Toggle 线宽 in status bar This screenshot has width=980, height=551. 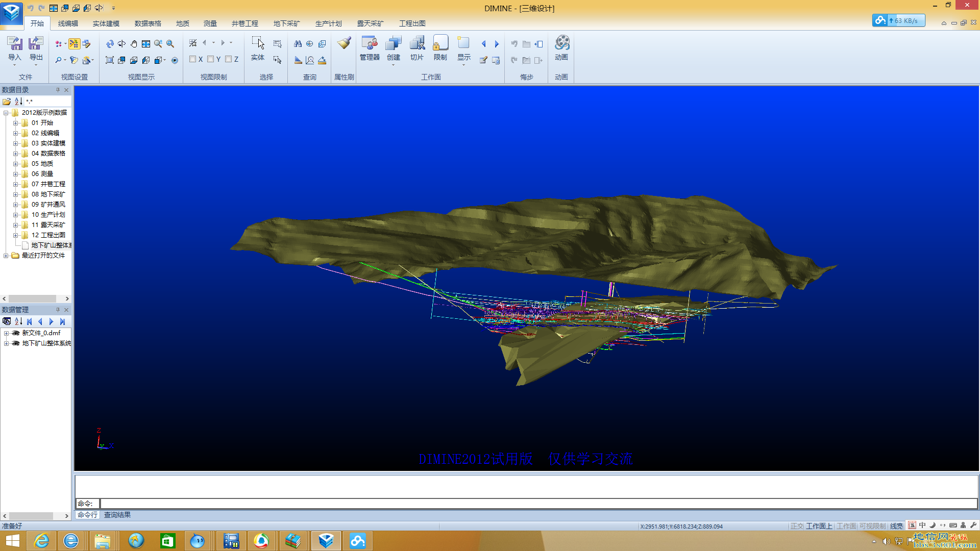(896, 526)
